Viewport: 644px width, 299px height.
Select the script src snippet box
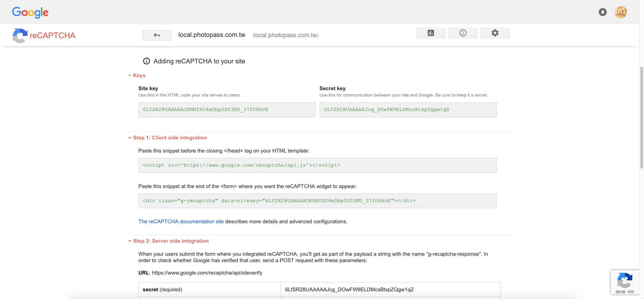(x=317, y=165)
